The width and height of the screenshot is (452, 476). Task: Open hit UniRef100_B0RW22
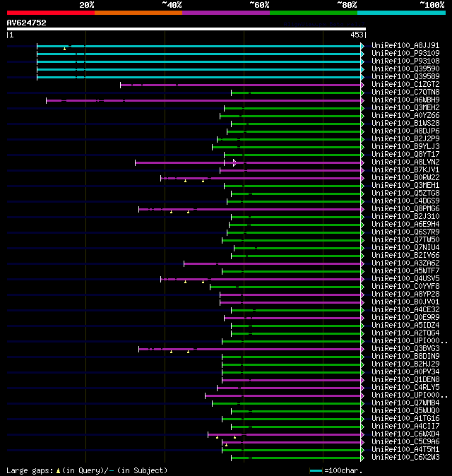pyautogui.click(x=405, y=177)
